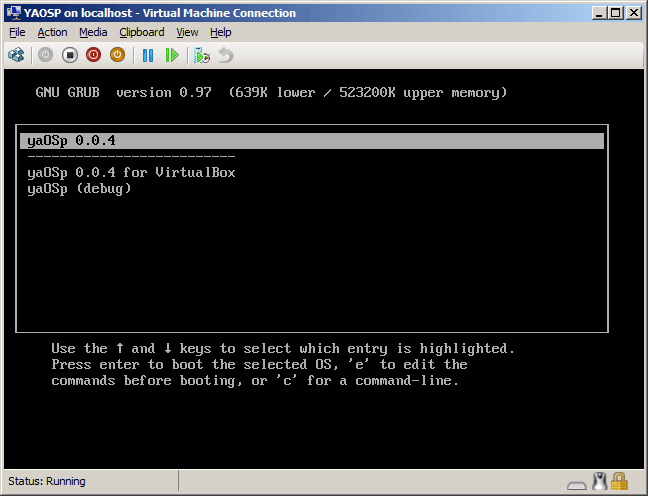The height and width of the screenshot is (496, 648).
Task: Open the File menu
Action: tap(17, 32)
